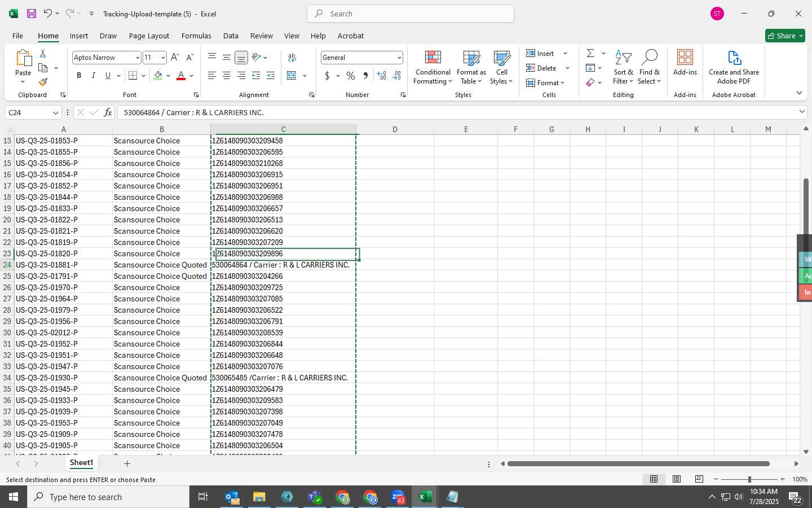Screen dimensions: 812x508
Task: Select column C header
Action: pyautogui.click(x=283, y=129)
